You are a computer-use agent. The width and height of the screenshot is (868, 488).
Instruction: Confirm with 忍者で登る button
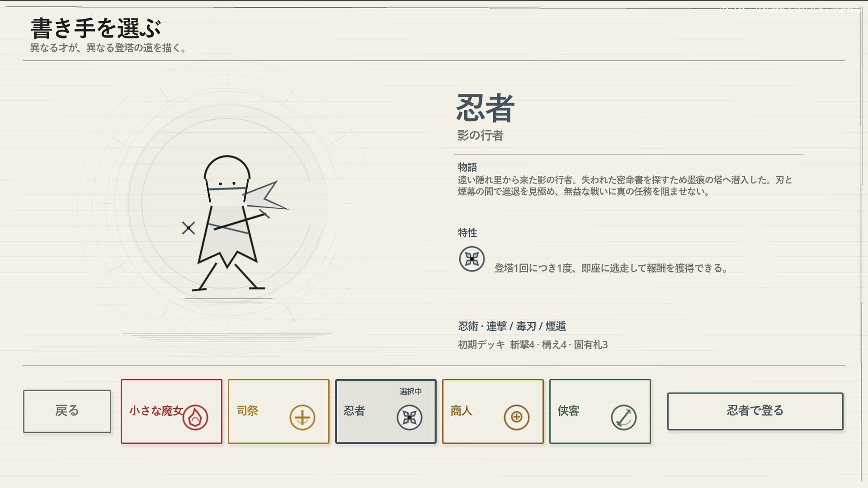click(755, 411)
